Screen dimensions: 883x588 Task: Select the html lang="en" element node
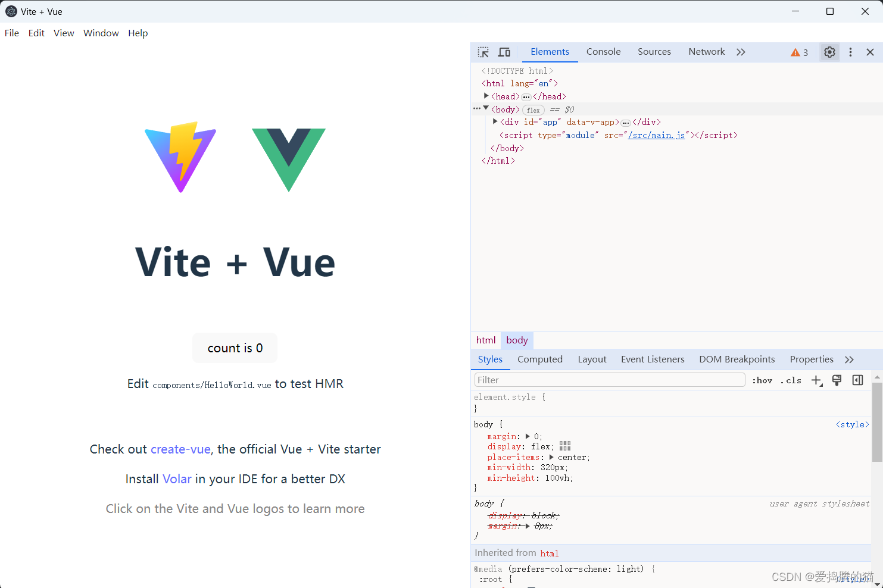[x=520, y=83]
